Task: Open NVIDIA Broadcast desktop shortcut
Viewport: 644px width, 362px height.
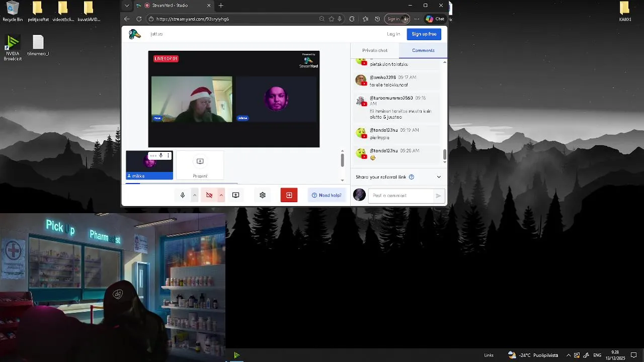Action: [13, 48]
